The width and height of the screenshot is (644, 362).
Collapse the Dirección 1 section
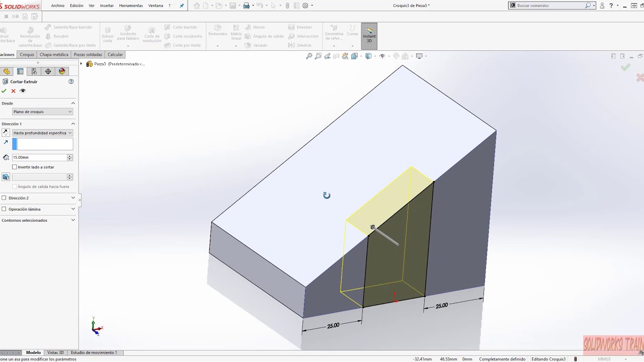pos(73,124)
